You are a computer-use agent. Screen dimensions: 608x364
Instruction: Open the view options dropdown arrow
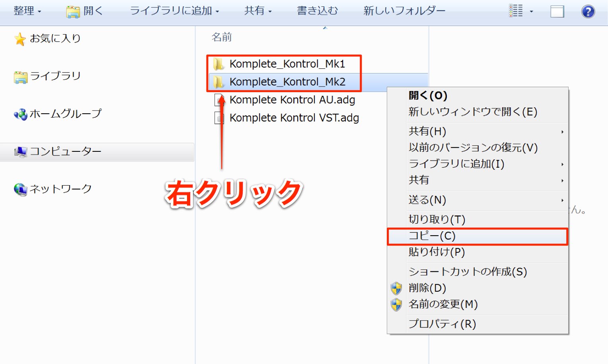point(531,12)
